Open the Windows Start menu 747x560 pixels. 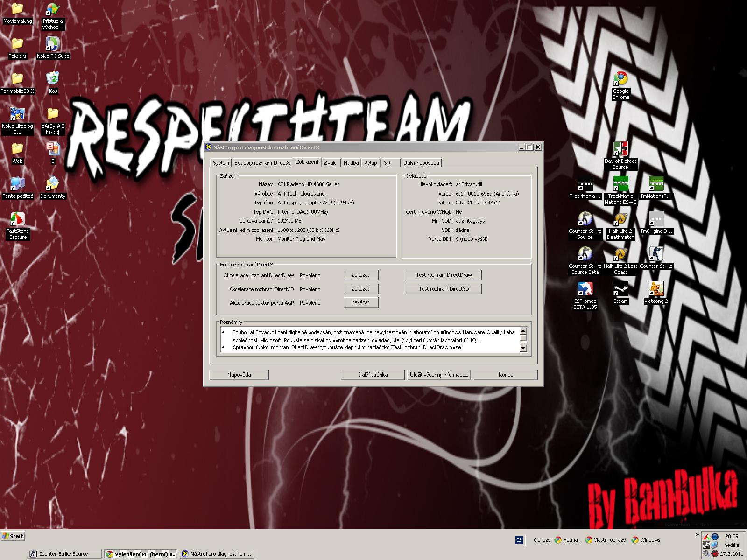(x=13, y=536)
